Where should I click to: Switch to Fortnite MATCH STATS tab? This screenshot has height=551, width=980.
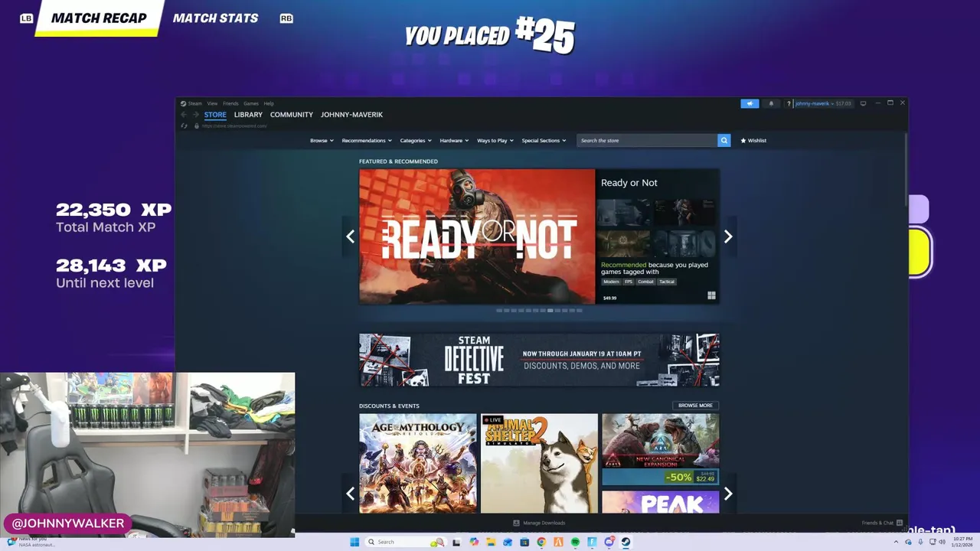pos(215,18)
